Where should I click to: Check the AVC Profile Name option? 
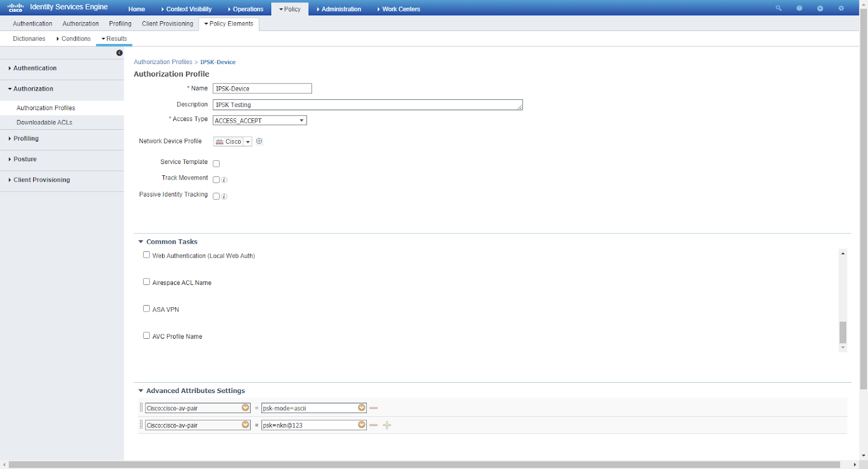tap(146, 335)
